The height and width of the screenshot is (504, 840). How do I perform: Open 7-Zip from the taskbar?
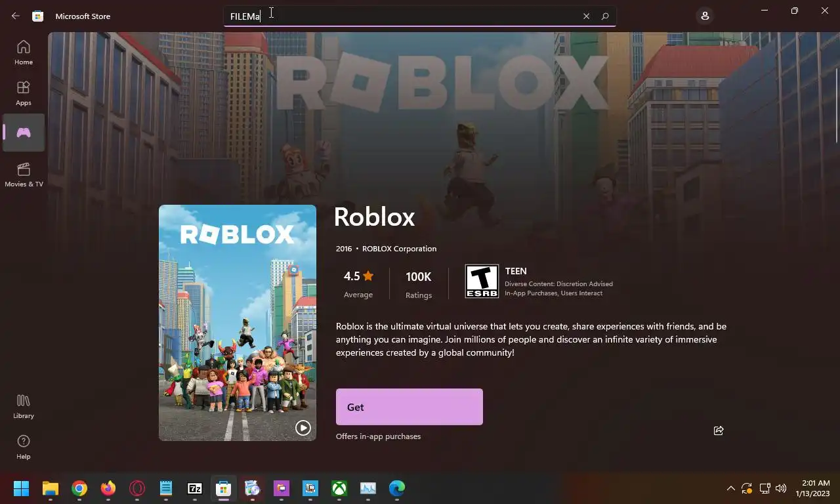(195, 488)
